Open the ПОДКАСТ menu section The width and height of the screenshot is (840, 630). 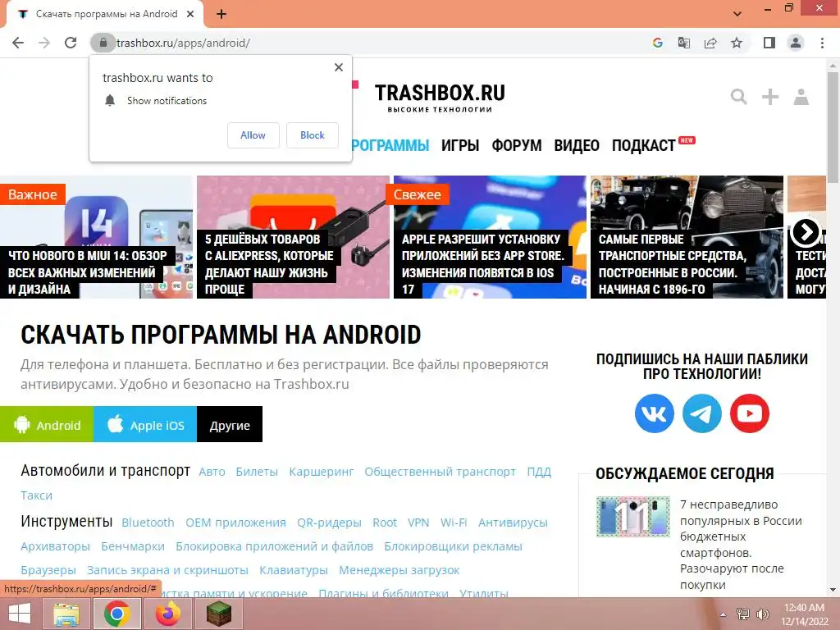643,146
